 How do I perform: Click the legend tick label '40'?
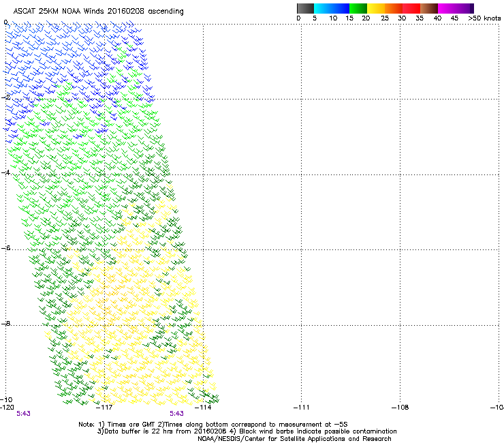[x=437, y=18]
